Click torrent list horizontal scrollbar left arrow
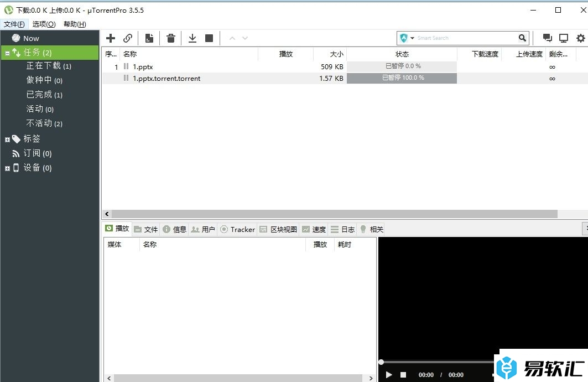The height and width of the screenshot is (382, 588). pos(107,214)
